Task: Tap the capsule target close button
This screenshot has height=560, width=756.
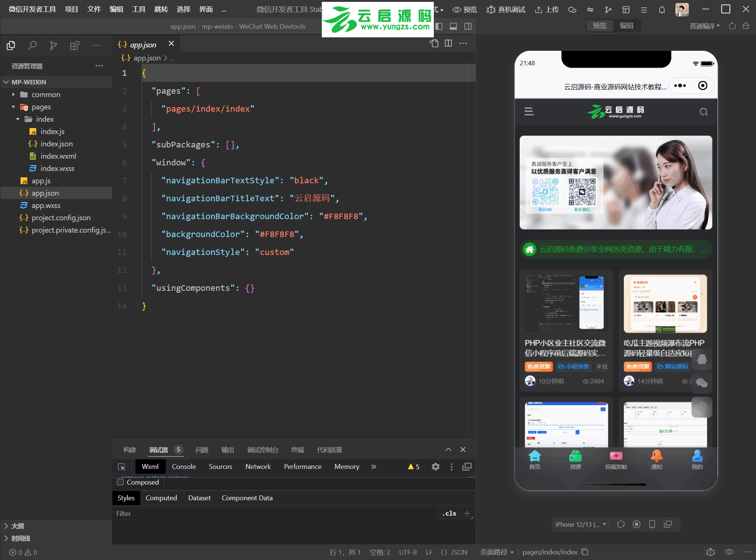Action: pyautogui.click(x=703, y=85)
